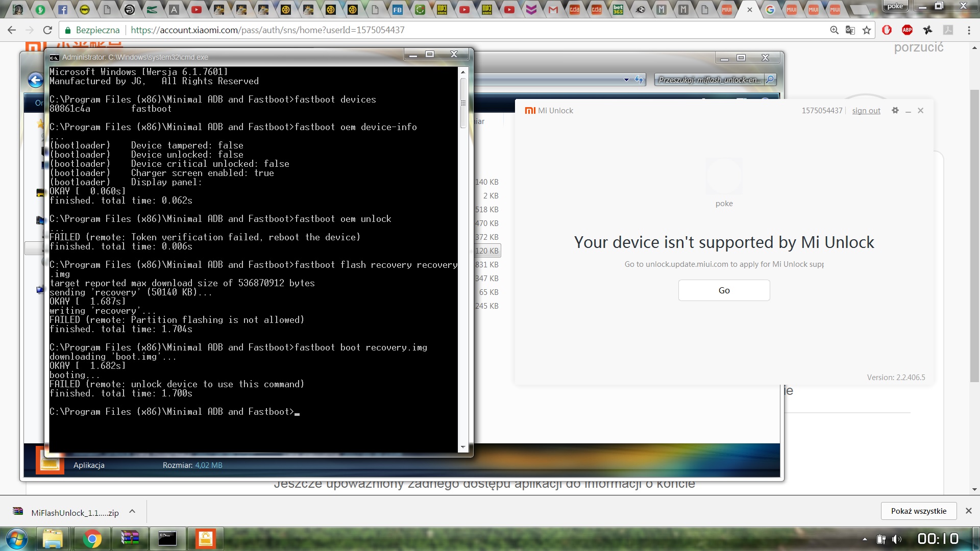Switch to the Gmail browser tab
The image size is (980, 551).
click(x=553, y=9)
